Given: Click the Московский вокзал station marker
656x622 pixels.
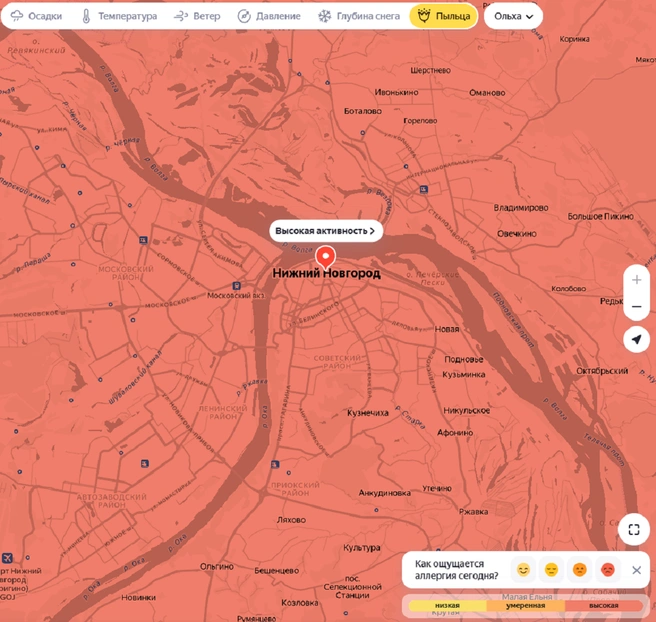Looking at the screenshot, I should point(236,286).
